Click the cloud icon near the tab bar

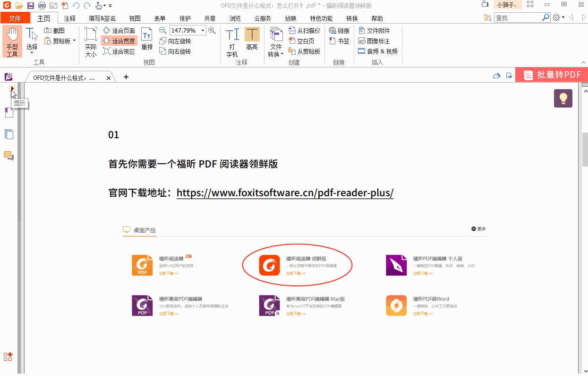pyautogui.click(x=496, y=75)
